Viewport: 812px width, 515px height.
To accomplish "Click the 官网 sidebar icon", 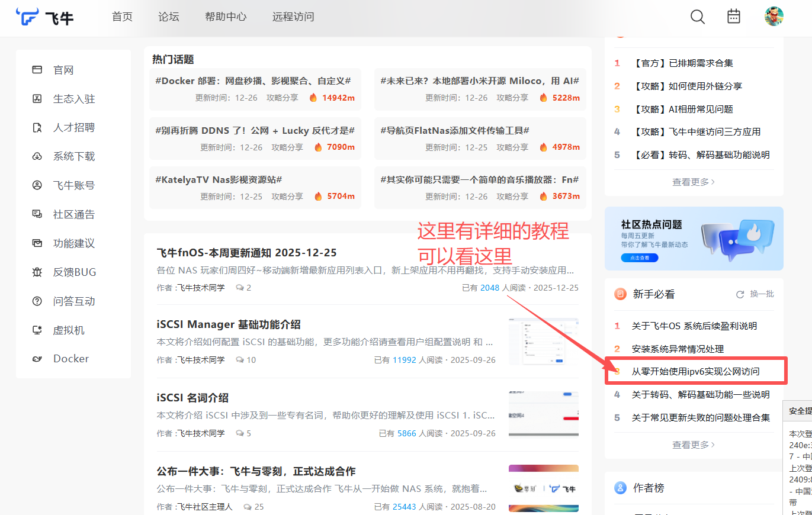I will click(x=37, y=70).
